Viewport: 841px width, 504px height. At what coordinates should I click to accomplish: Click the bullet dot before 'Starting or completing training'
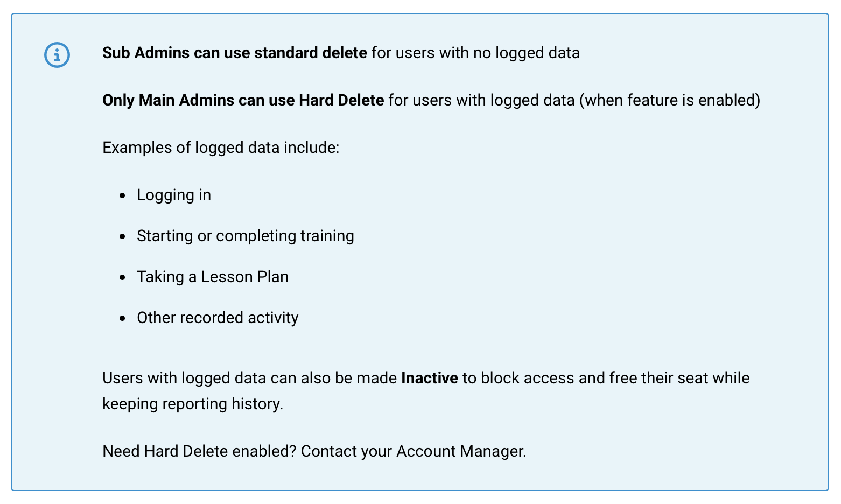click(x=123, y=236)
